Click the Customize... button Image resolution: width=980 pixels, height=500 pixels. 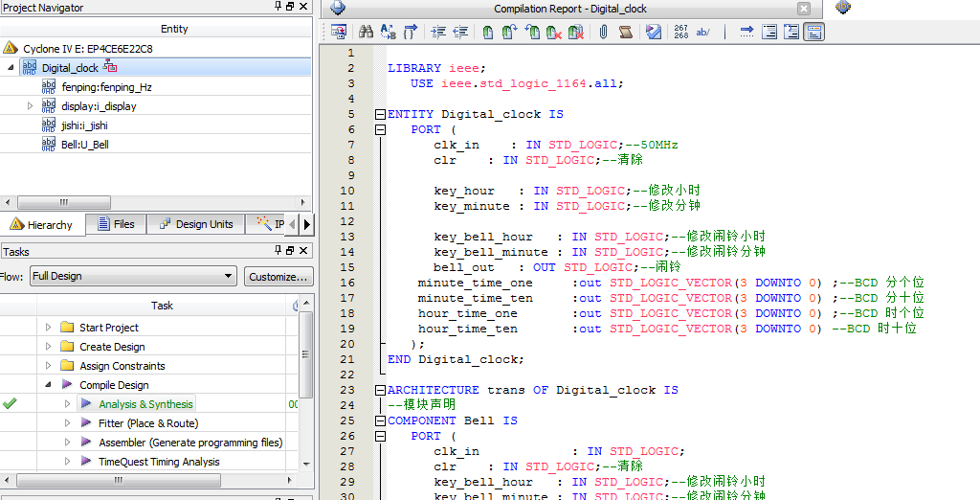tap(278, 277)
